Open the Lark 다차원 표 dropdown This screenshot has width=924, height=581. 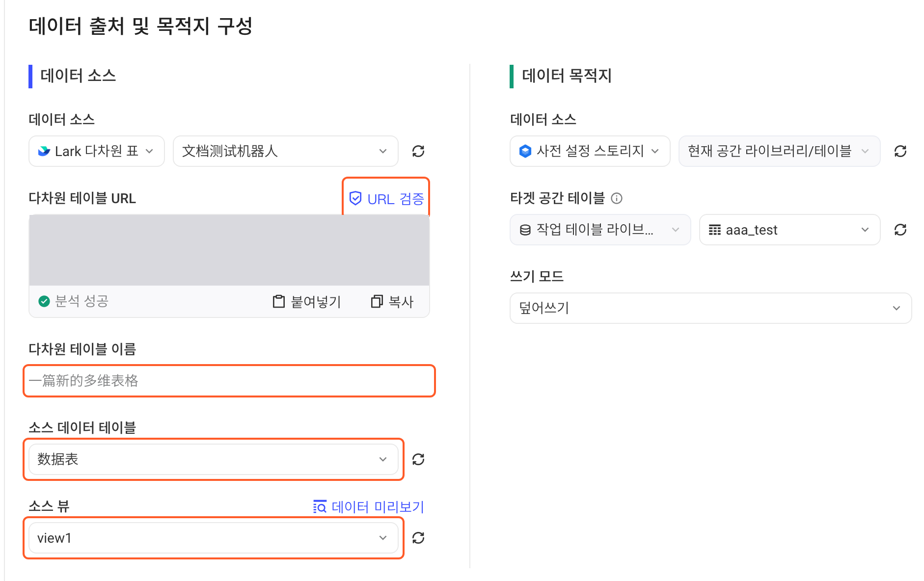click(x=97, y=151)
